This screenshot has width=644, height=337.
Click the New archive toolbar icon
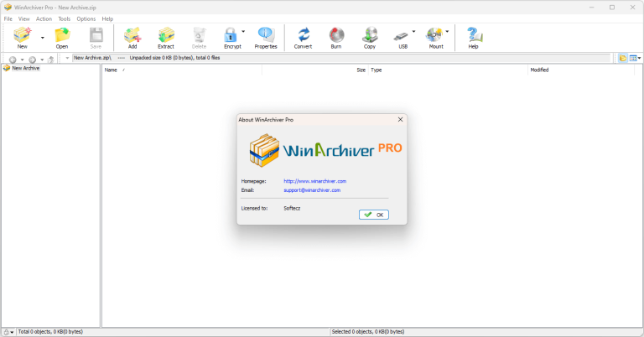coord(22,37)
